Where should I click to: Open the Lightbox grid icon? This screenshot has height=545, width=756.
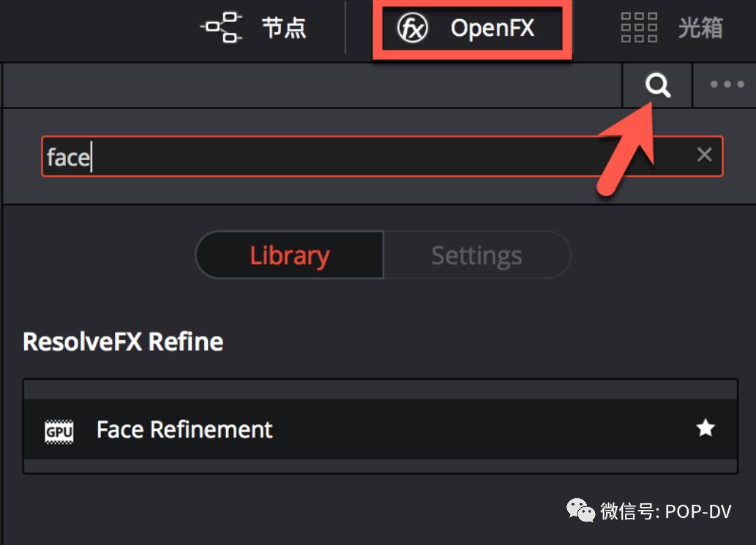pyautogui.click(x=639, y=28)
